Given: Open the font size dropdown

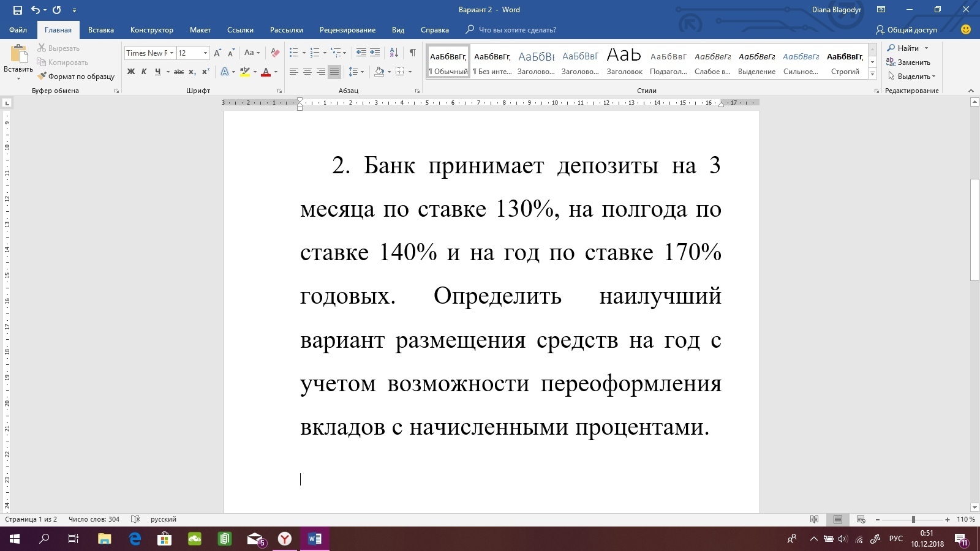Looking at the screenshot, I should coord(205,53).
